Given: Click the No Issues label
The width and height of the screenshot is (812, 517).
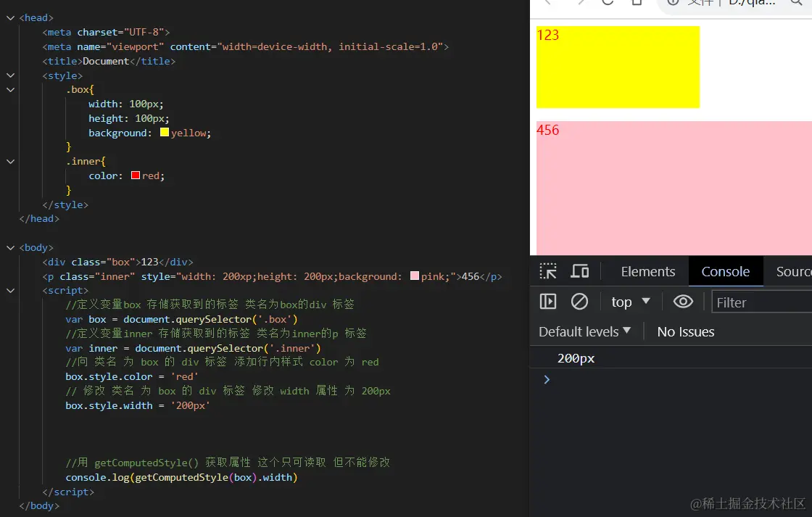Looking at the screenshot, I should click(686, 331).
